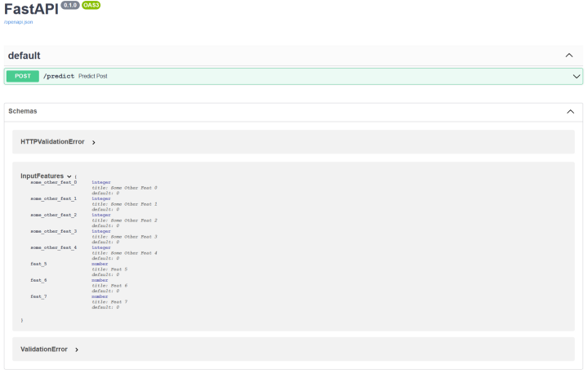Expand the POST /predict operation
The height and width of the screenshot is (374, 588).
[x=293, y=76]
